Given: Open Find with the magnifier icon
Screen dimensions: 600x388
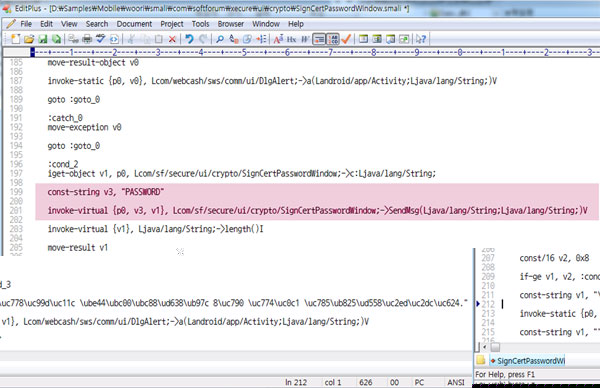Looking at the screenshot, I should (x=220, y=39).
